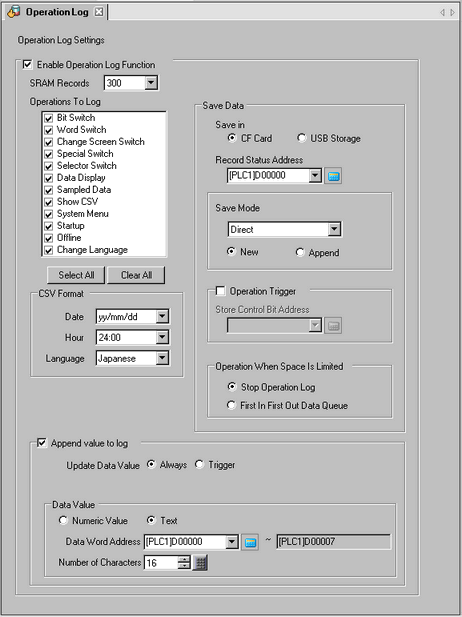This screenshot has height=617, width=462.
Task: Switch to the Operation Log tab
Action: 56,12
